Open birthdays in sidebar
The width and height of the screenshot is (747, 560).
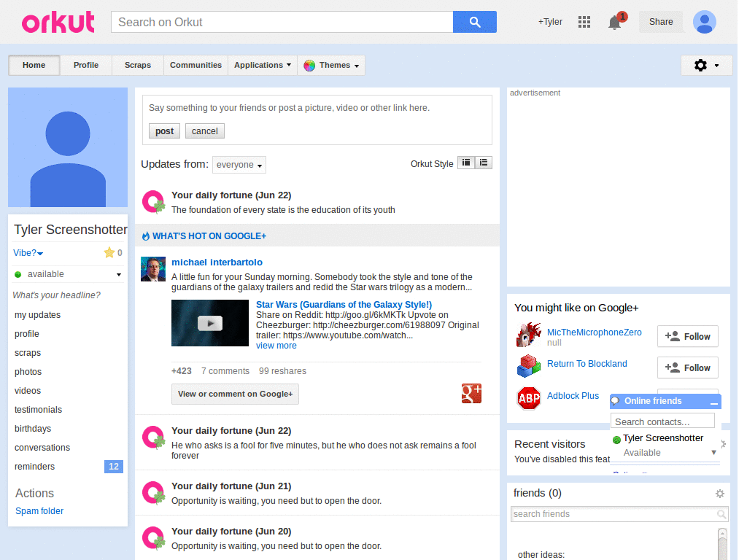pyautogui.click(x=33, y=429)
